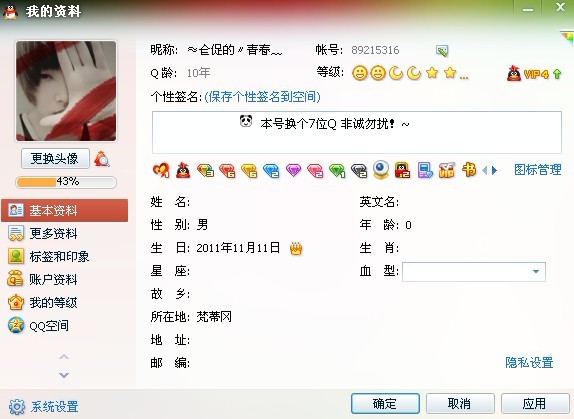Click the green diamond badge icon
This screenshot has height=419, width=574.
point(337,170)
